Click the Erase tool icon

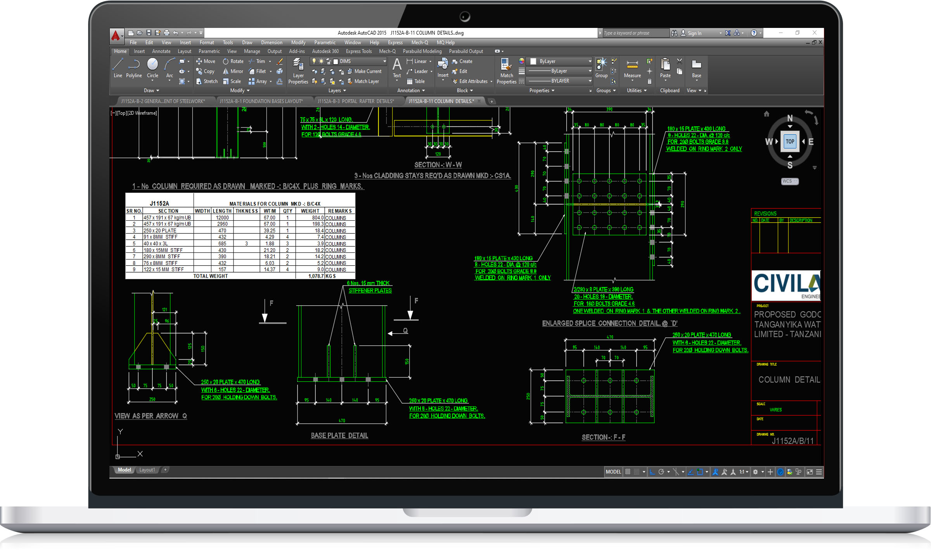280,61
